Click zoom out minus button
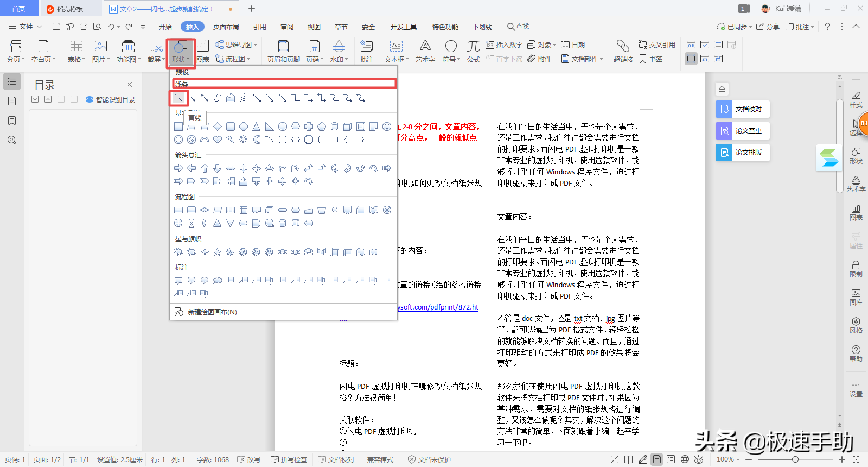This screenshot has height=467, width=868. point(749,459)
